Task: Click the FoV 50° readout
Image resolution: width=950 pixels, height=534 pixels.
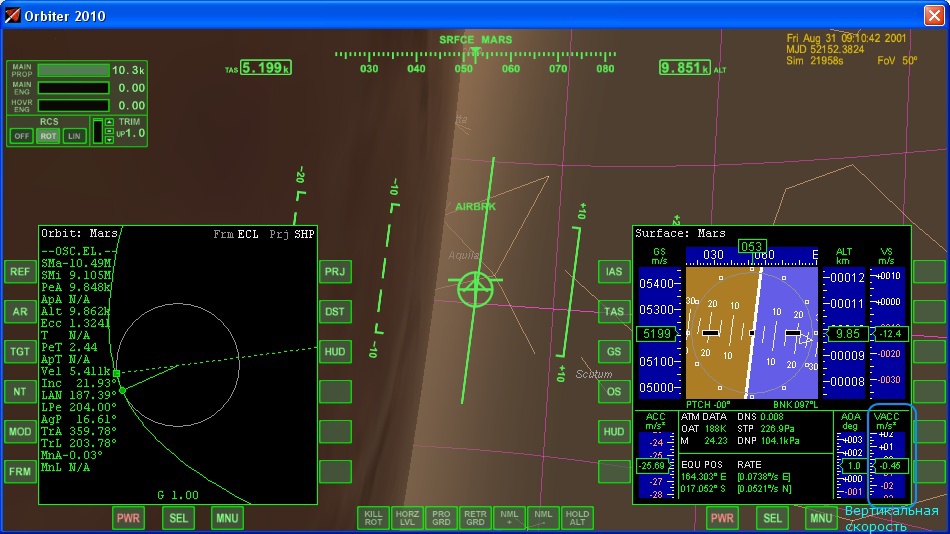Action: click(897, 61)
